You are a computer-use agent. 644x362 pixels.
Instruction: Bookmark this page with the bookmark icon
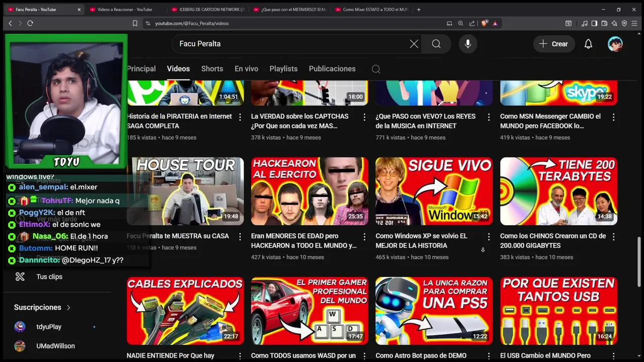[135, 23]
